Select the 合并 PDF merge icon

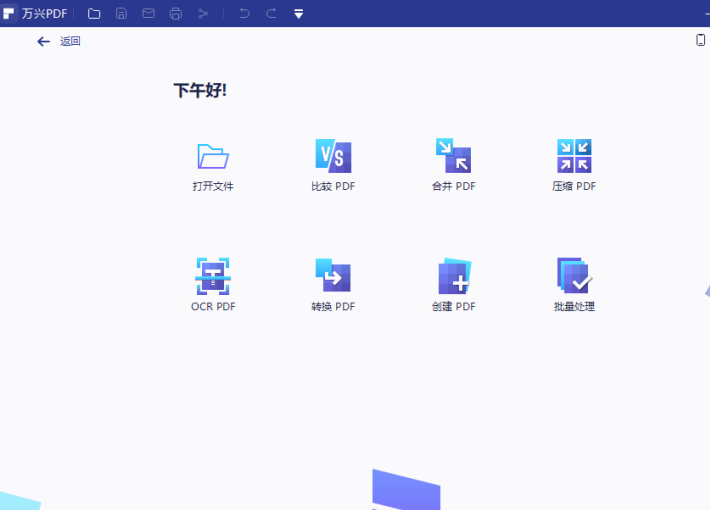(453, 156)
